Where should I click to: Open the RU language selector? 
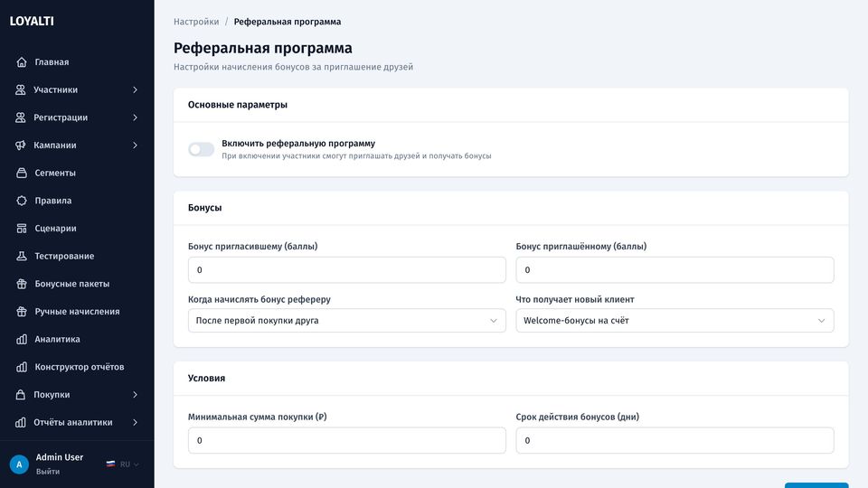pos(123,465)
